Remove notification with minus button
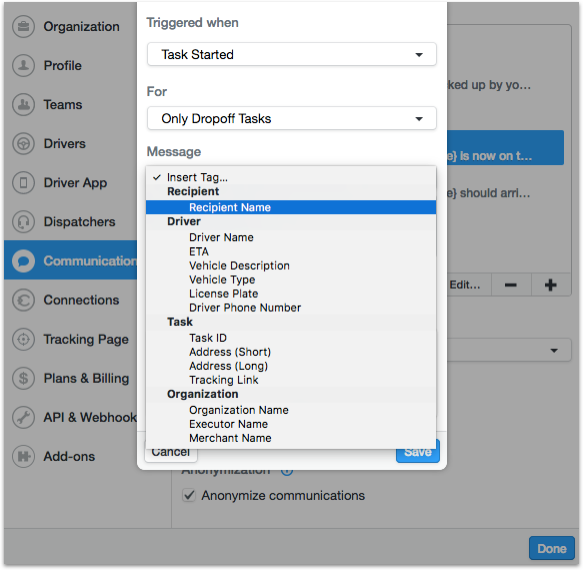Screen dimensions: 583x570 (x=511, y=285)
